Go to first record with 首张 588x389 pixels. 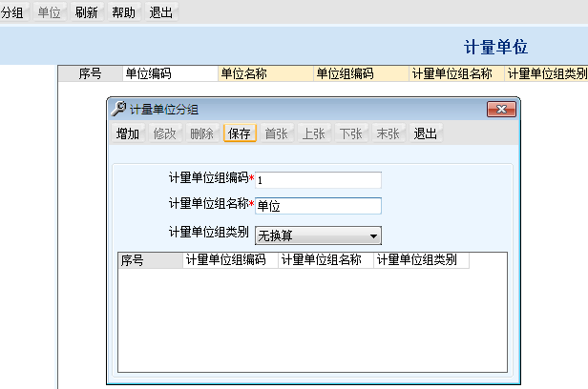277,133
